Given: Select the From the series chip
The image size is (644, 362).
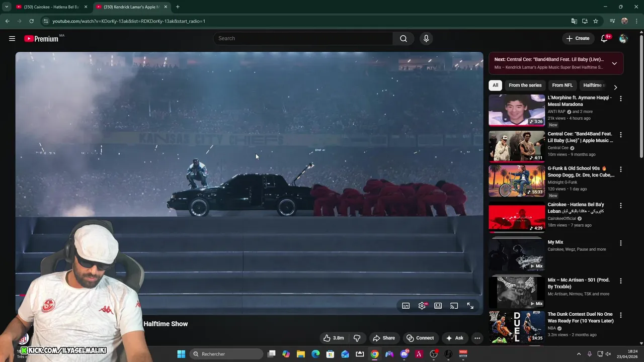Looking at the screenshot, I should 525,85.
